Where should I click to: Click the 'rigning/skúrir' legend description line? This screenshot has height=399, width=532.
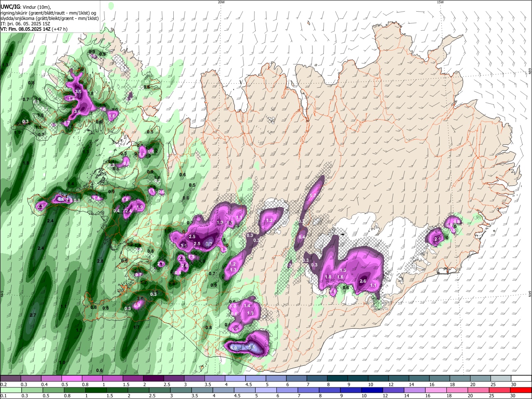pyautogui.click(x=49, y=13)
